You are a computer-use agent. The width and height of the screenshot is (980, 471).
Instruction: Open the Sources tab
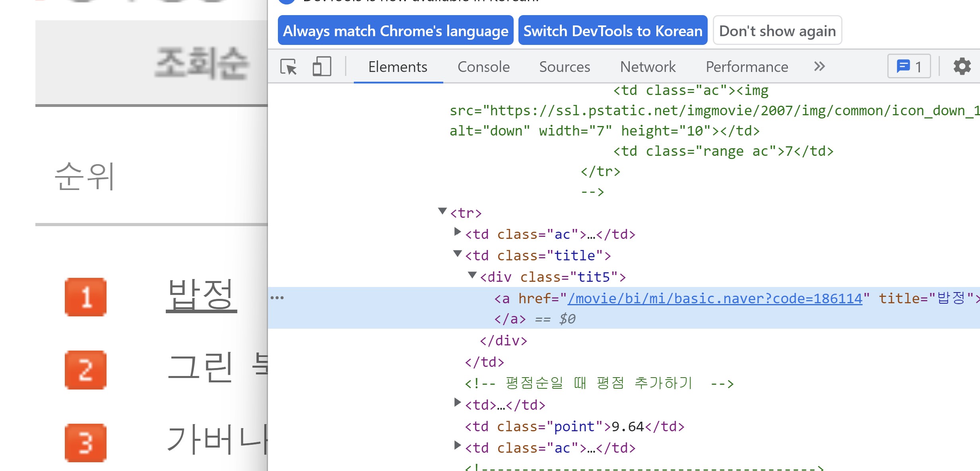tap(565, 67)
